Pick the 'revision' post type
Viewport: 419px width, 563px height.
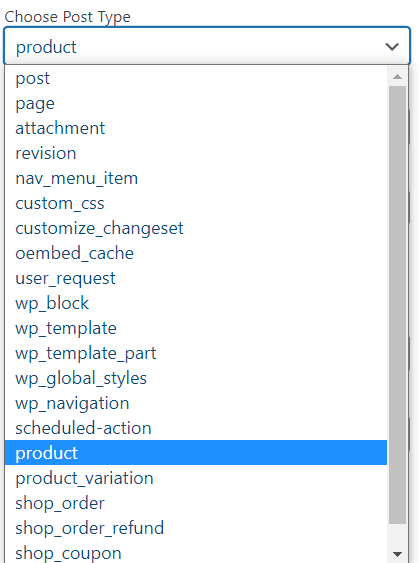click(196, 153)
